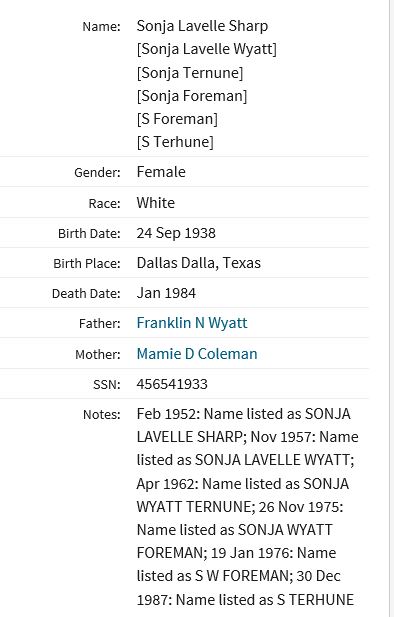Image resolution: width=394 pixels, height=617 pixels.
Task: Click the S Foreman name entry
Action: point(177,119)
